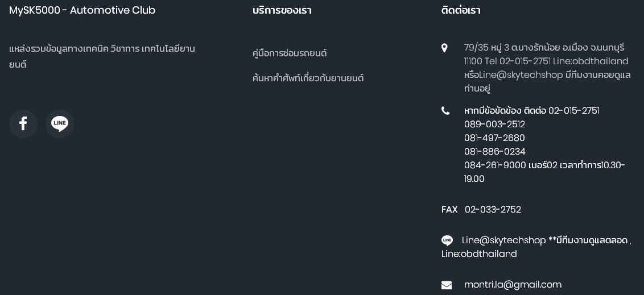Screen dimensions: 644x295
Task: Click phone number 084-261-9000
Action: click(x=495, y=165)
